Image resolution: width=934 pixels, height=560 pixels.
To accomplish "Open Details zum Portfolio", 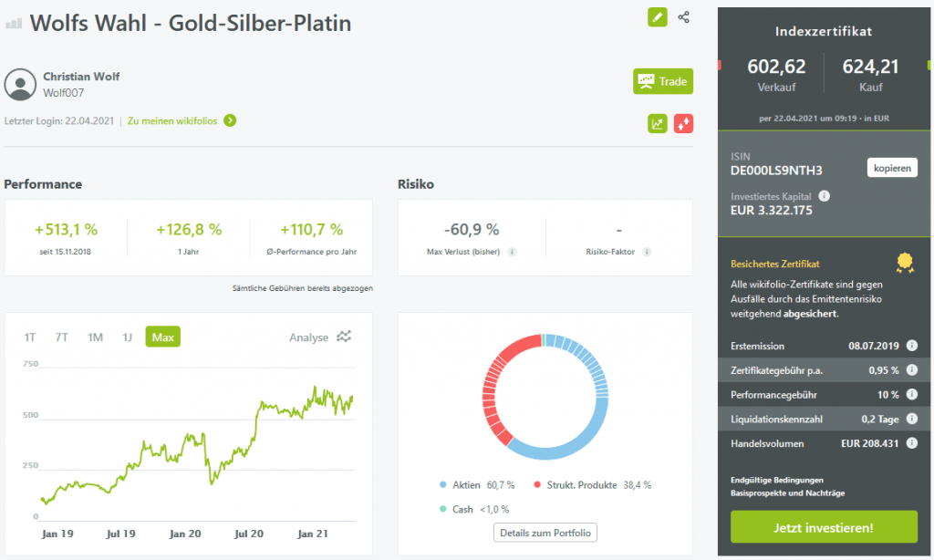I will point(545,533).
